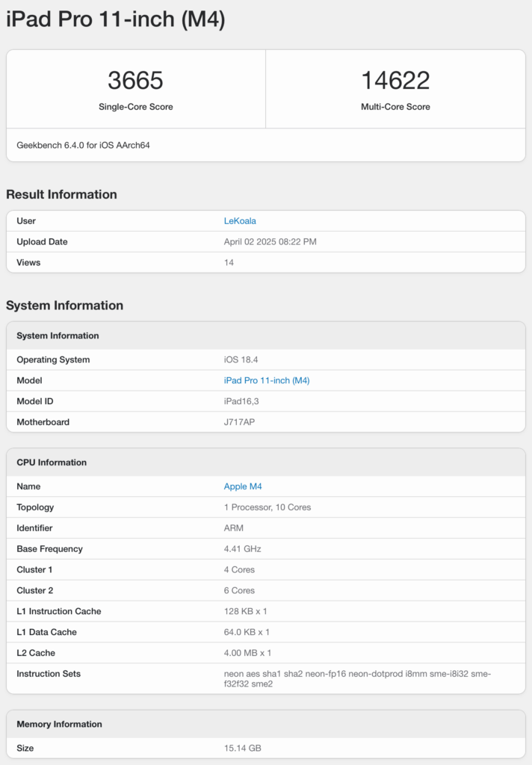The image size is (532, 765).
Task: Select the Motherboard value J717AP
Action: [x=241, y=422]
